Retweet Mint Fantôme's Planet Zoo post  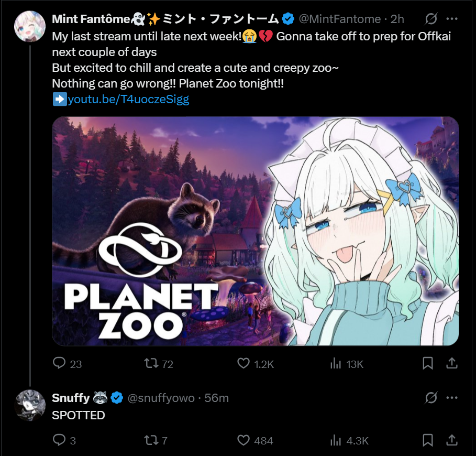pyautogui.click(x=151, y=363)
